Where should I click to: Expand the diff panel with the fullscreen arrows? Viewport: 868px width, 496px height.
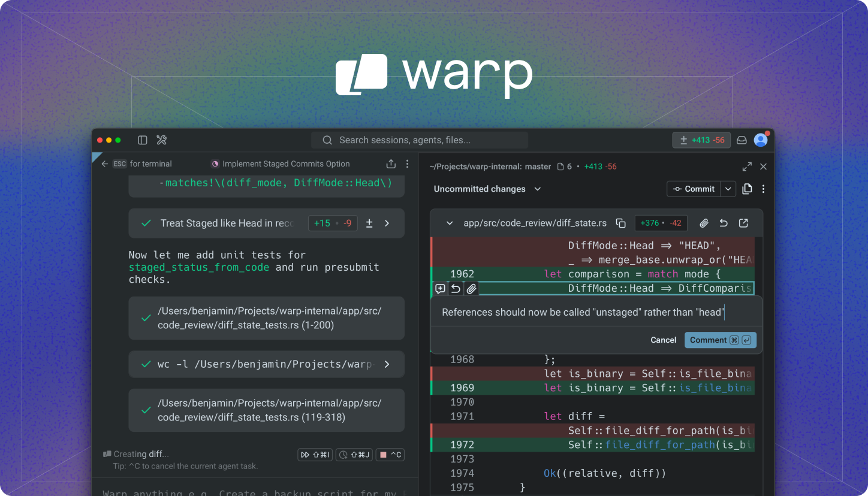(747, 167)
